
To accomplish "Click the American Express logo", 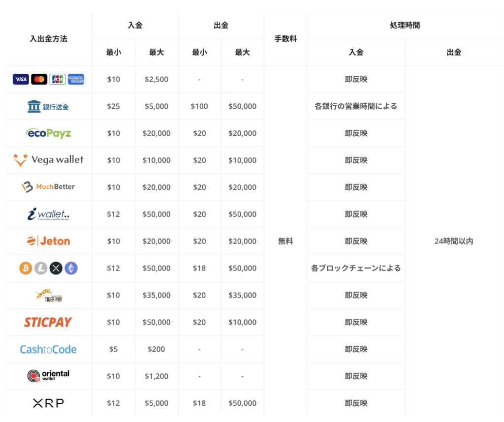I will pyautogui.click(x=76, y=79).
